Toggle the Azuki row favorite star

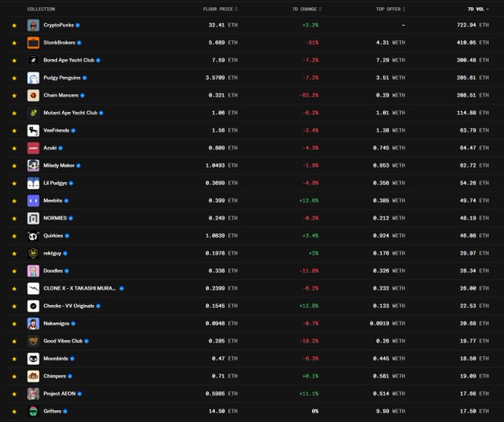pos(14,148)
